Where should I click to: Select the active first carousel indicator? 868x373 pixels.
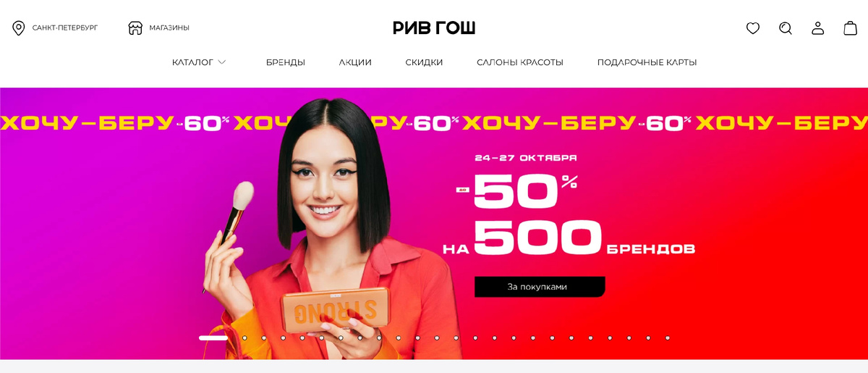click(x=213, y=338)
